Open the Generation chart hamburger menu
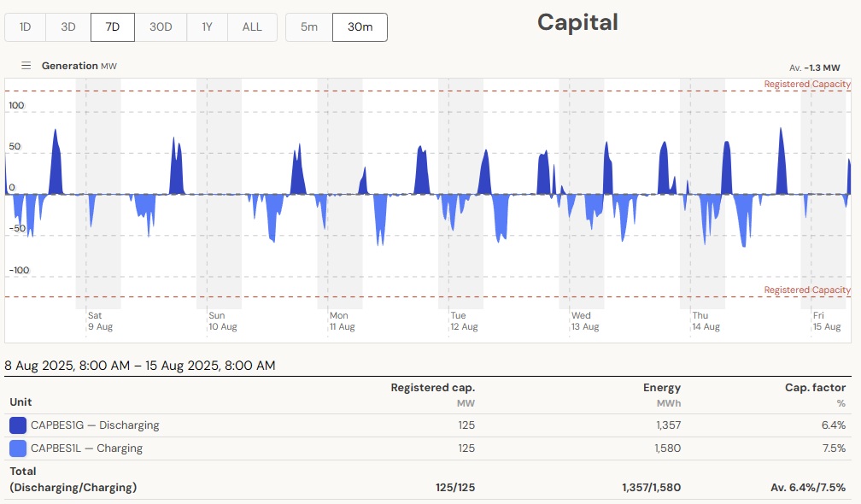 pyautogui.click(x=26, y=66)
